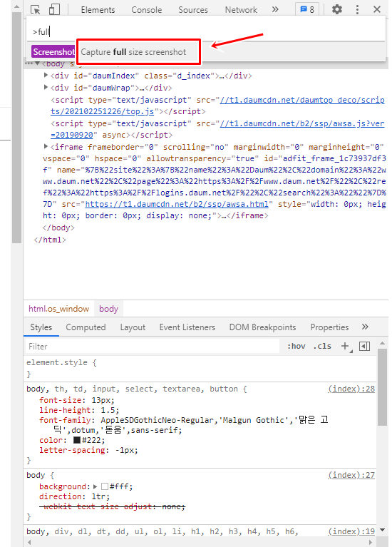Activate the inspect element picker icon
This screenshot has height=547, width=392.
(x=35, y=9)
